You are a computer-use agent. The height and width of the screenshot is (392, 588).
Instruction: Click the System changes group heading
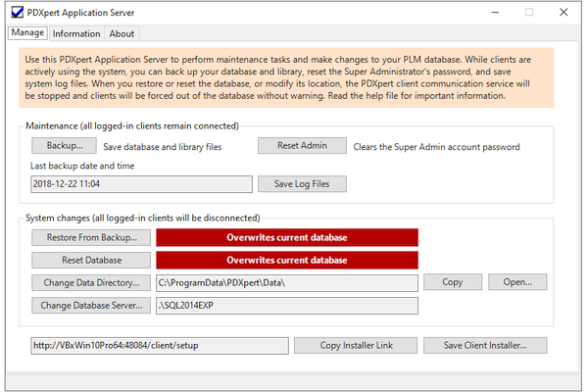pos(142,218)
